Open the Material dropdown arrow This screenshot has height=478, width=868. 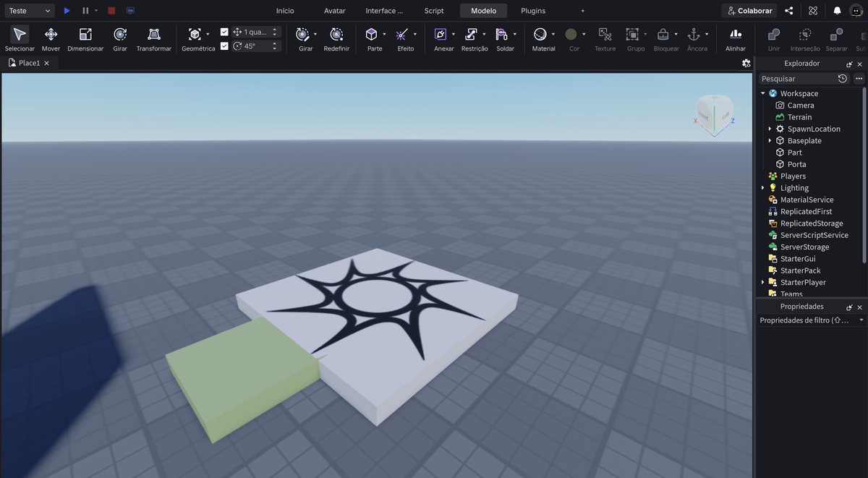pyautogui.click(x=553, y=34)
